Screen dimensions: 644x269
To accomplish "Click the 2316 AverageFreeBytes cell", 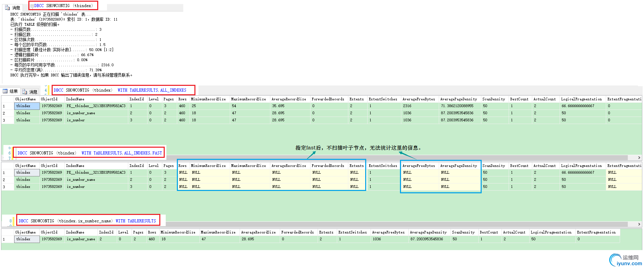I will click(x=420, y=106).
